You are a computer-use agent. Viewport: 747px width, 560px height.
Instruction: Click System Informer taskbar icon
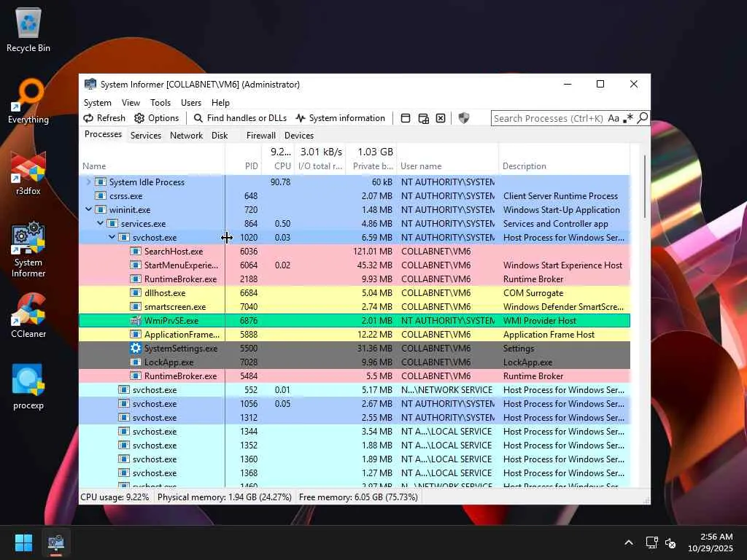click(55, 543)
